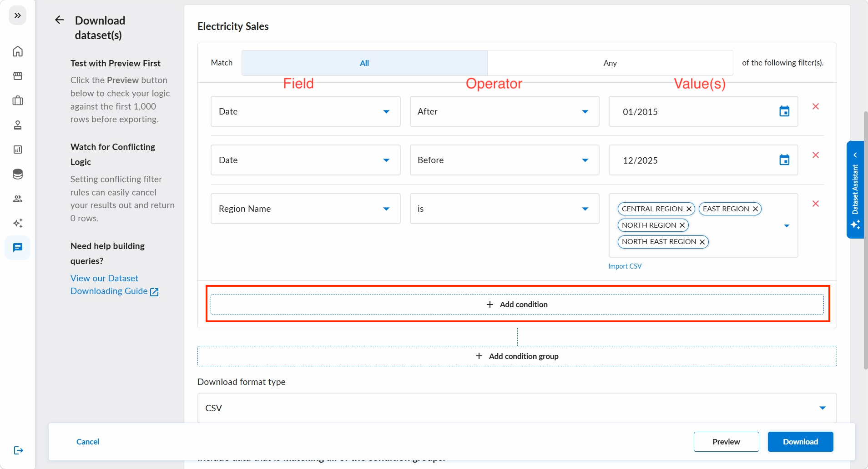The width and height of the screenshot is (868, 469).
Task: Open the people group icon in sidebar
Action: click(x=18, y=199)
